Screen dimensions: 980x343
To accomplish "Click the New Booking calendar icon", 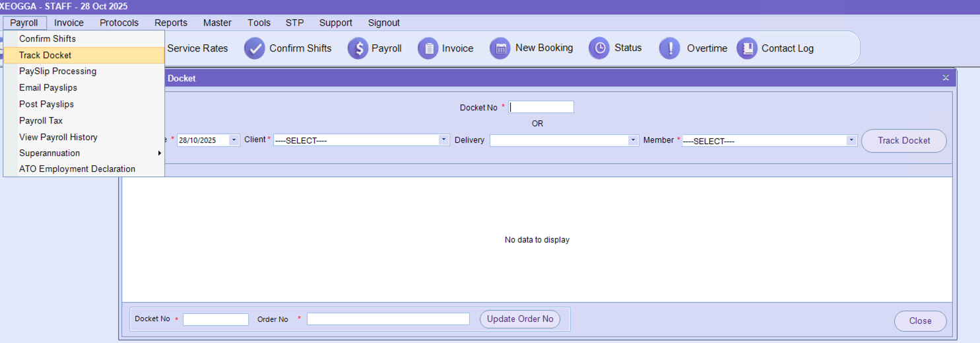I will 500,48.
